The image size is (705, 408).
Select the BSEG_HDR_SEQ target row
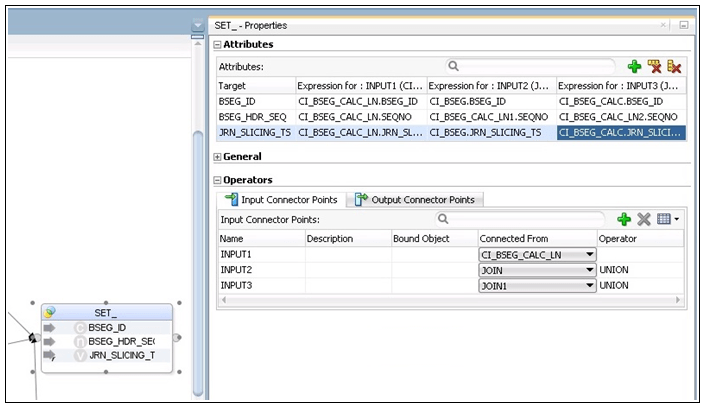point(451,117)
